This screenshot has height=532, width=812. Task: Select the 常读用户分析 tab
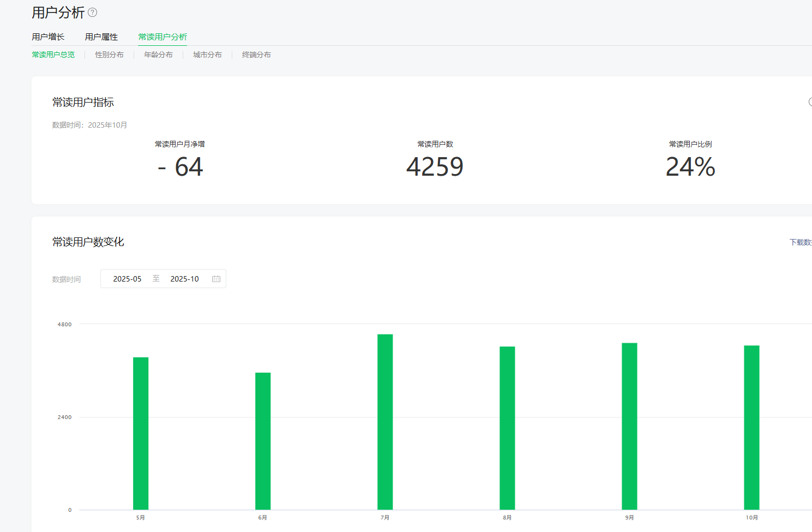click(x=163, y=37)
